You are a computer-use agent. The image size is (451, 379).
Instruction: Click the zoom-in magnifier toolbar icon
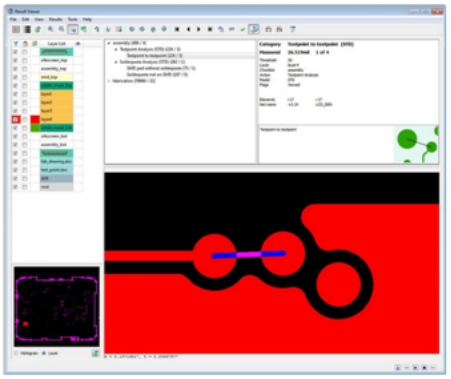click(50, 29)
